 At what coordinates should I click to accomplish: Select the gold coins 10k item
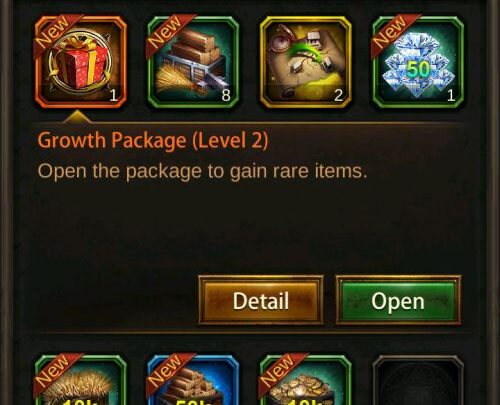tap(306, 379)
